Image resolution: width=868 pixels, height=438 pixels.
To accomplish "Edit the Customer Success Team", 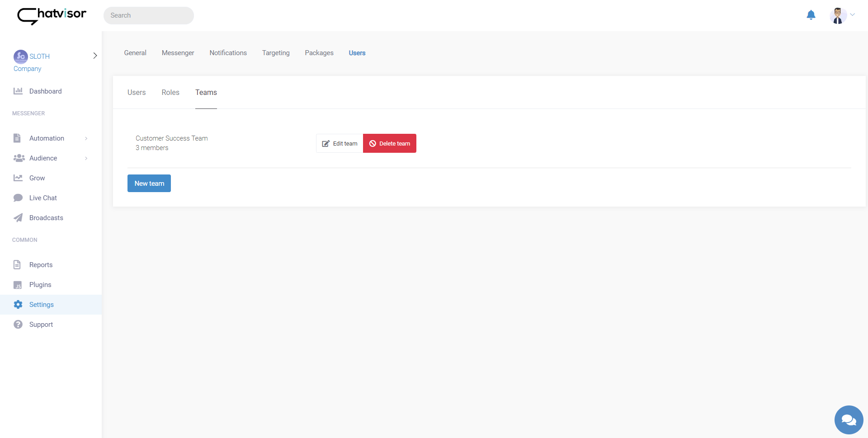I will (340, 143).
